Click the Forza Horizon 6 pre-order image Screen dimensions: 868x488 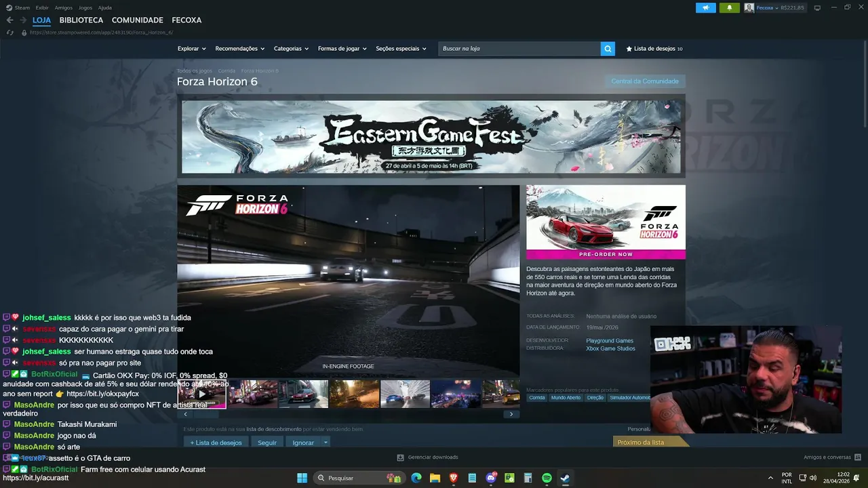click(606, 222)
